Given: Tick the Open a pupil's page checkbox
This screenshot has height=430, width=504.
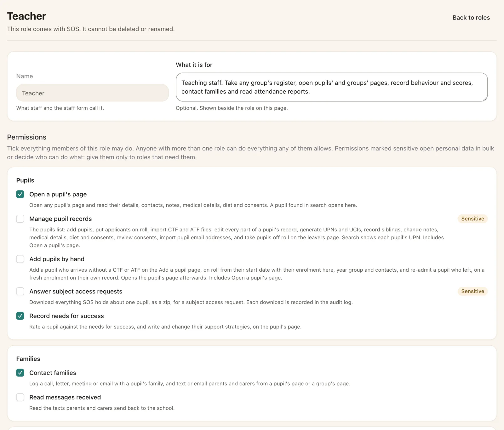Looking at the screenshot, I should [x=20, y=194].
